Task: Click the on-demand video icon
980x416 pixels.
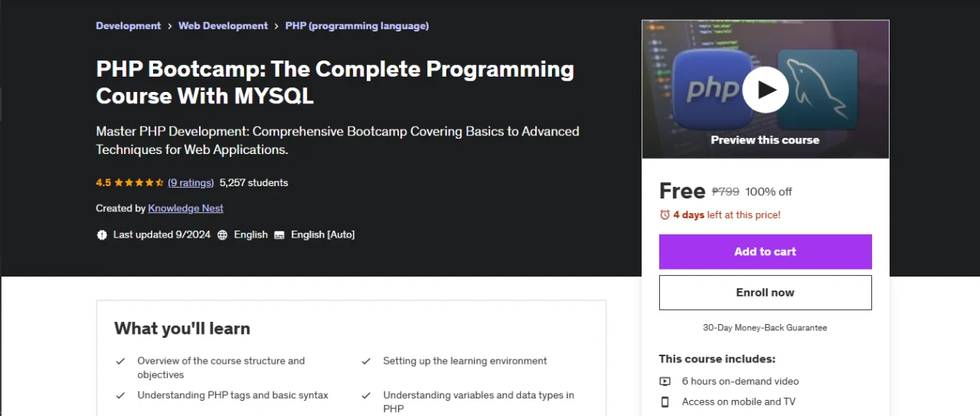Action: click(665, 382)
